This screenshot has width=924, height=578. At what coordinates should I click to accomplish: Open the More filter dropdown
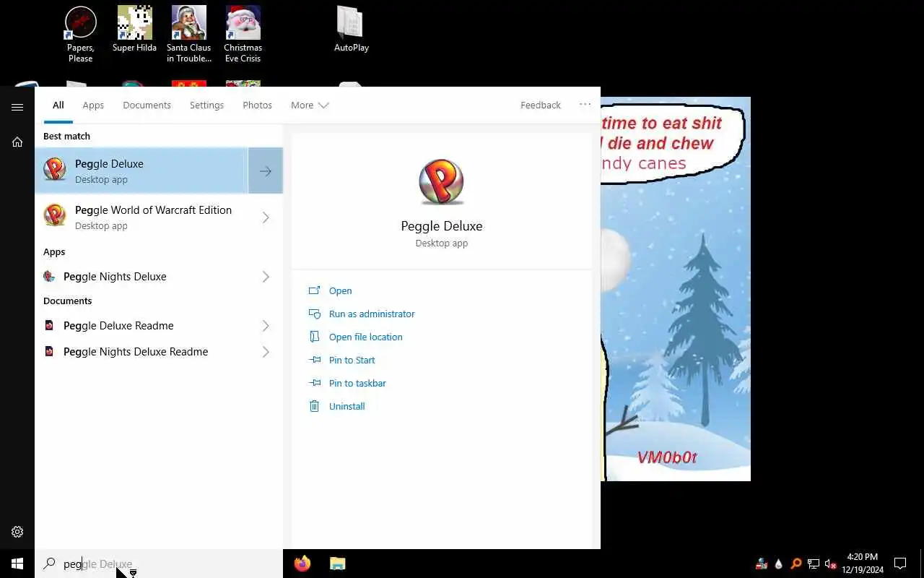310,105
